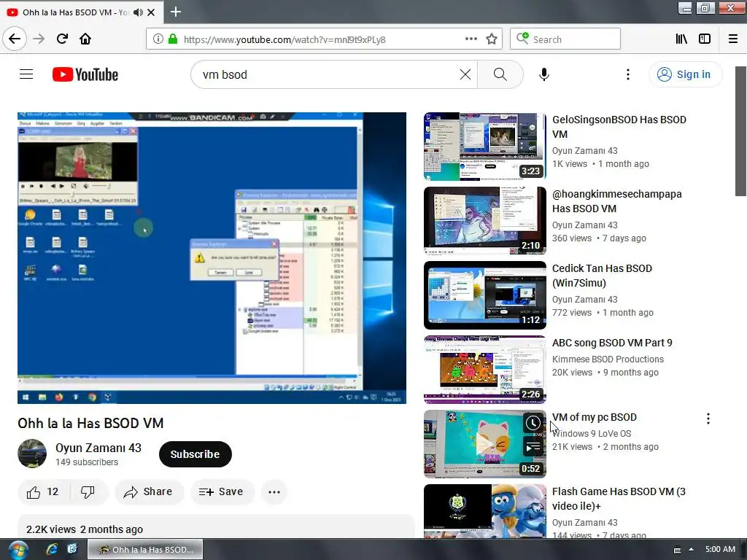Open ABC song BSOD VM Part 9 thumbnail

click(x=485, y=369)
